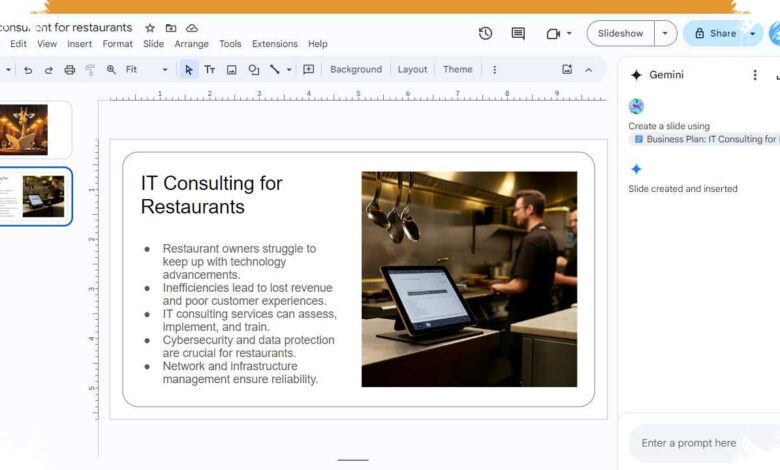Click the Background button
The height and width of the screenshot is (470, 780).
coord(356,70)
